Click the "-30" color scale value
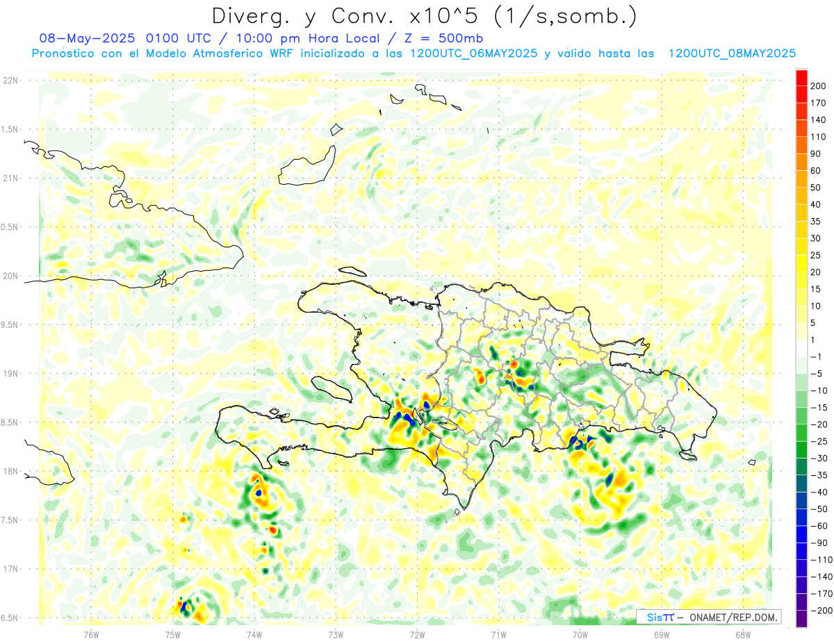The image size is (834, 644). point(820,458)
